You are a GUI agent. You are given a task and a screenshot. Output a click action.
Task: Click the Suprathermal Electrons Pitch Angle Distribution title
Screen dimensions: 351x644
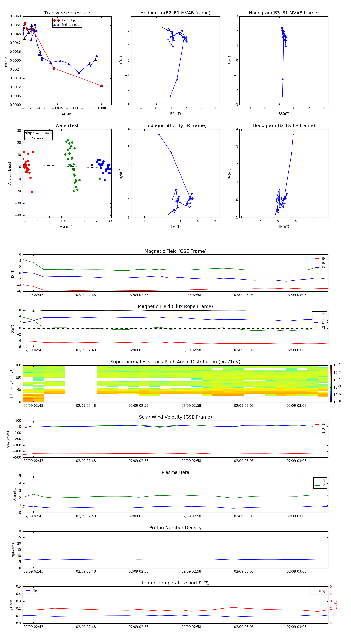(175, 362)
